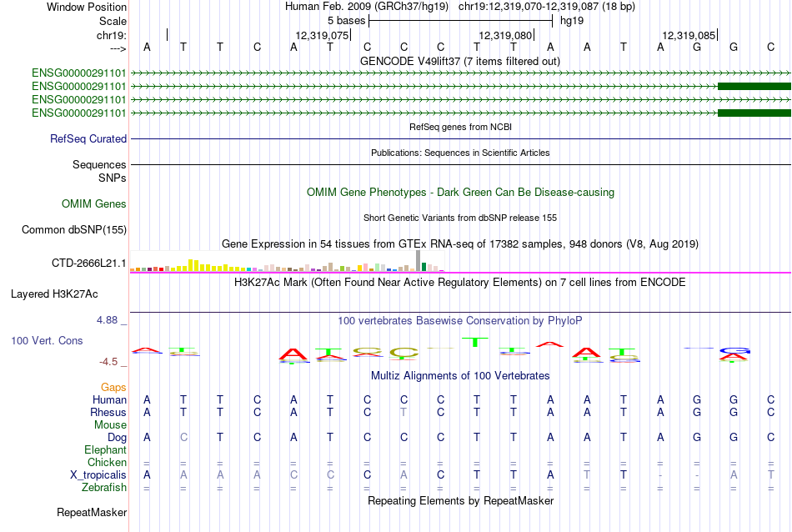Open GENCODE V49lift37 track title
Screen dimensions: 792x532
(460, 61)
